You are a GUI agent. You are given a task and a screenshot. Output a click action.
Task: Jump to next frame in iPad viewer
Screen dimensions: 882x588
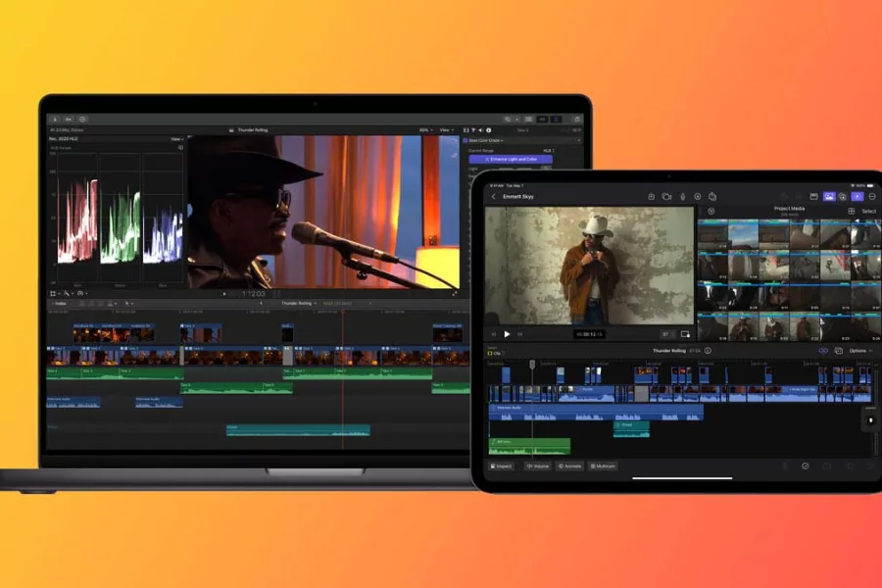click(519, 334)
